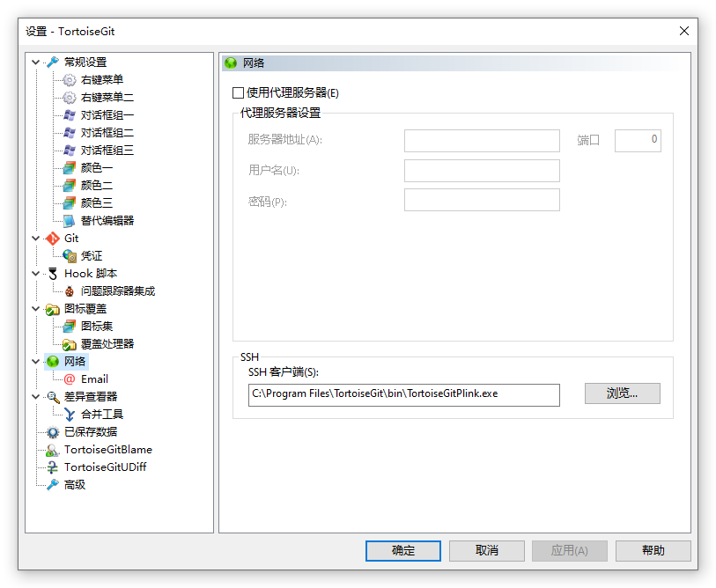Click the color palette icon for 颜色一
Screen dimensions: 716x588
tap(70, 168)
